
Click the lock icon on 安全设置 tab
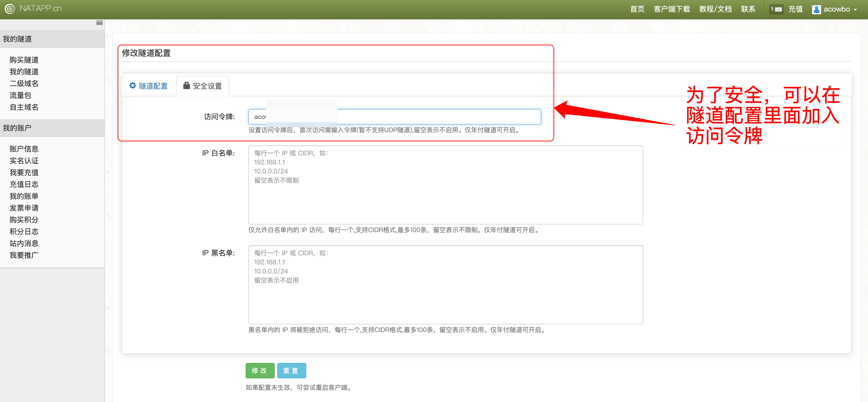tap(186, 86)
